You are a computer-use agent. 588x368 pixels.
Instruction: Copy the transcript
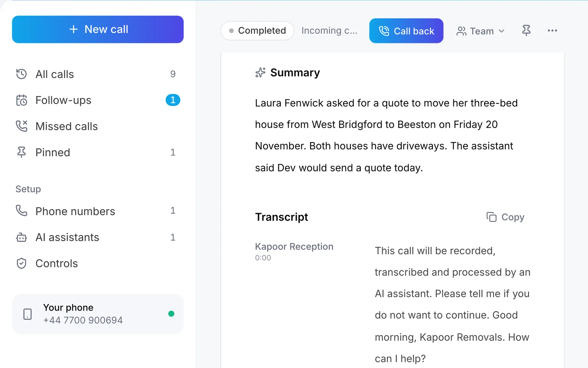pyautogui.click(x=505, y=217)
